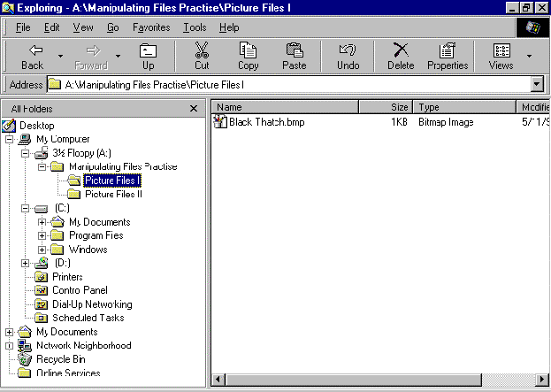
Task: Undo the last action via the toolbar
Action: (348, 56)
